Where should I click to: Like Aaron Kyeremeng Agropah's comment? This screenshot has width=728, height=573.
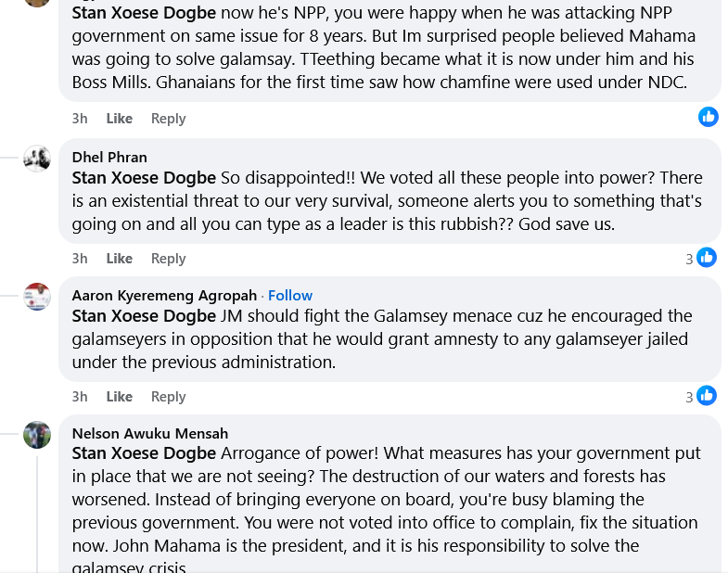[x=119, y=397]
